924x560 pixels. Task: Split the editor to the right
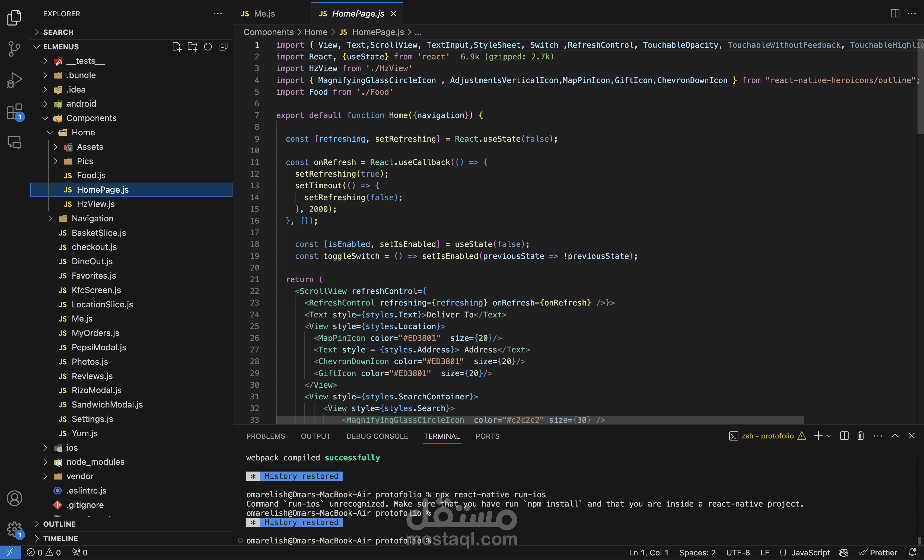(895, 14)
